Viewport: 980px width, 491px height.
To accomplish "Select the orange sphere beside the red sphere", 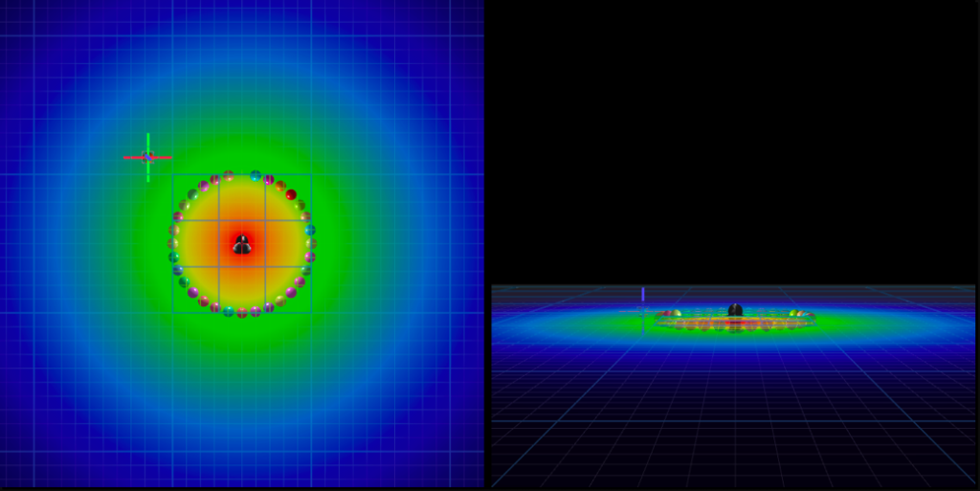I will pos(280,186).
